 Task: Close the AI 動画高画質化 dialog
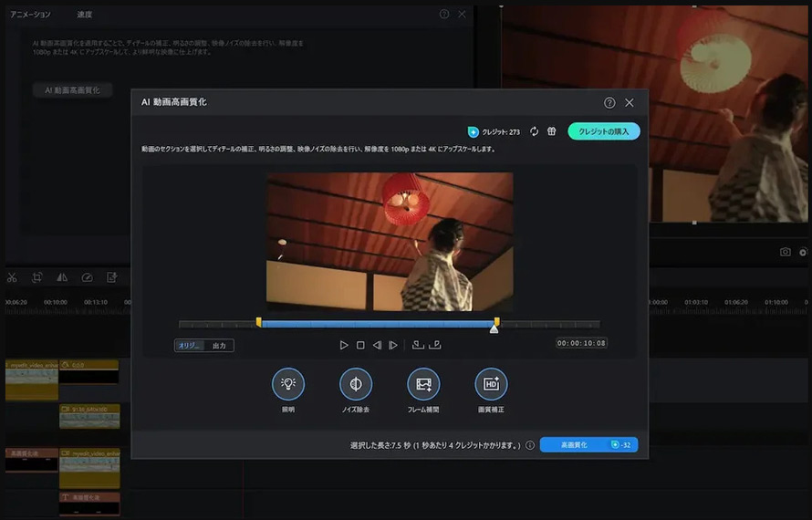click(x=630, y=102)
